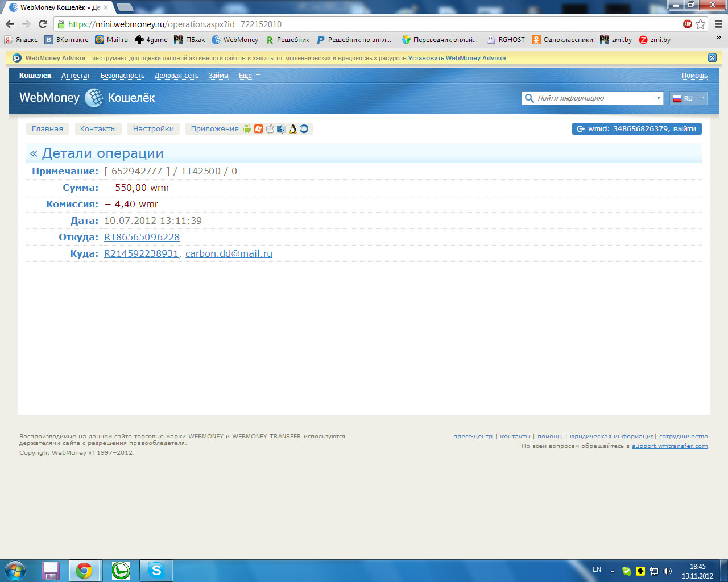Click the network tray icon
This screenshot has width=728, height=582.
(x=654, y=571)
